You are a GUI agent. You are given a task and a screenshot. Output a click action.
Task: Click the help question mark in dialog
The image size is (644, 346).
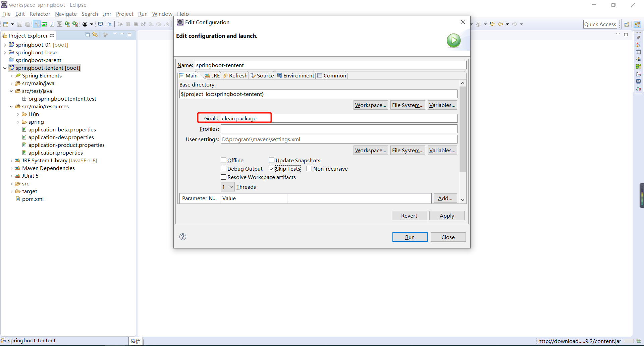[183, 237]
